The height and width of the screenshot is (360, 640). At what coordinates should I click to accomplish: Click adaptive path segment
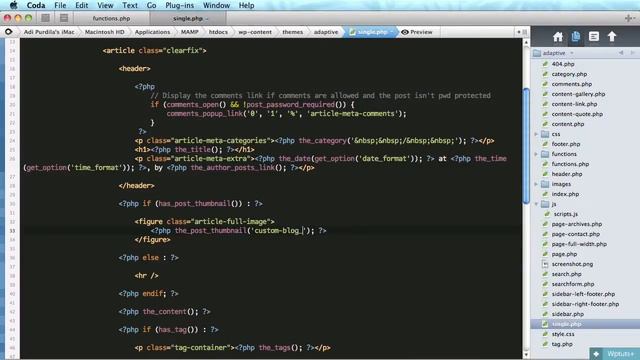pos(326,32)
